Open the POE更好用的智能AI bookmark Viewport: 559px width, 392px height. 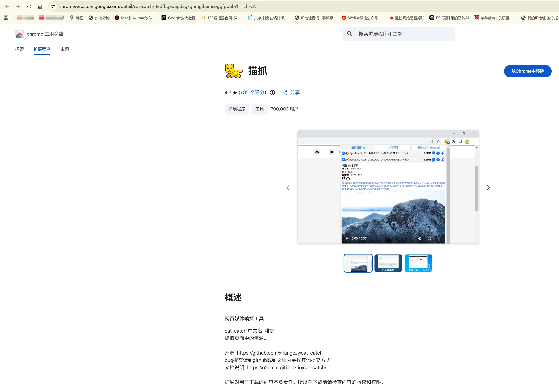point(449,18)
